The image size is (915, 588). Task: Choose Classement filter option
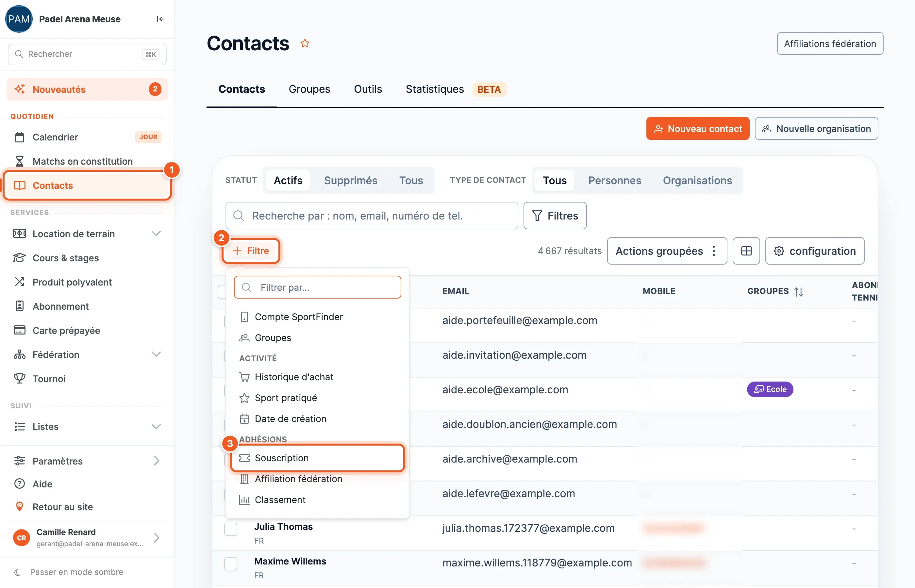[x=317, y=500]
